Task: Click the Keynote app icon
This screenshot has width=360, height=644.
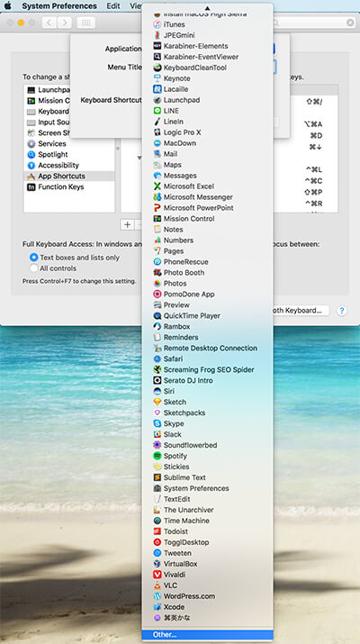Action: pos(157,78)
